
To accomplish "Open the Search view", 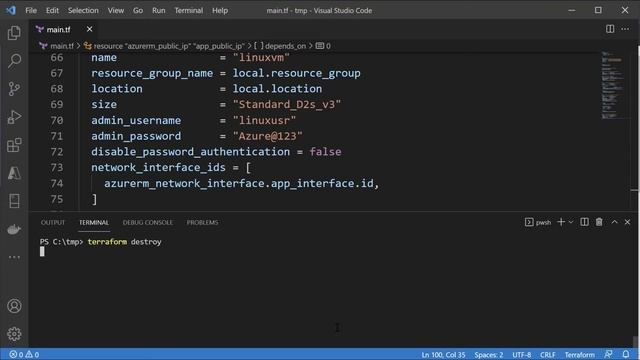I will [x=14, y=61].
